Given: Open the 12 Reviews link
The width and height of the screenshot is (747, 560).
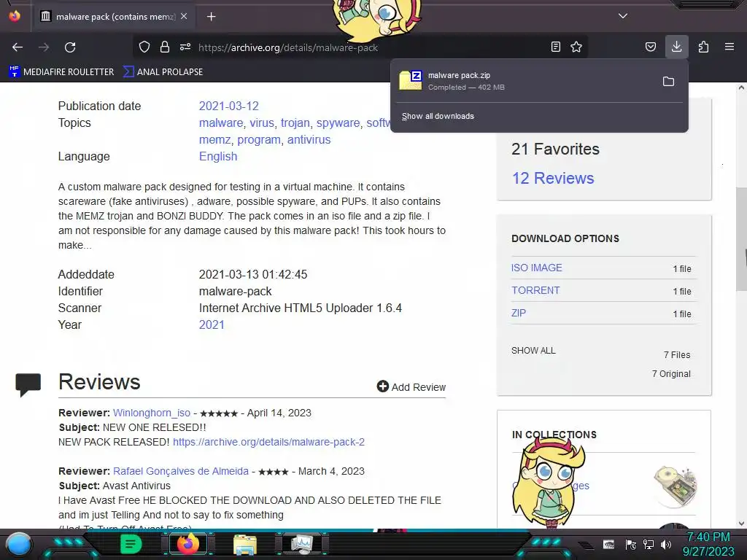Looking at the screenshot, I should point(553,178).
